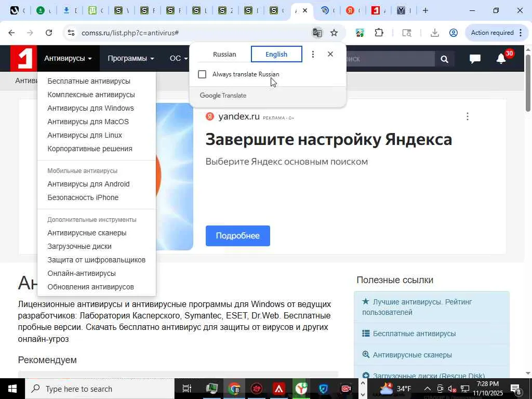
Task: Expand the ОС dropdown menu
Action: (179, 58)
